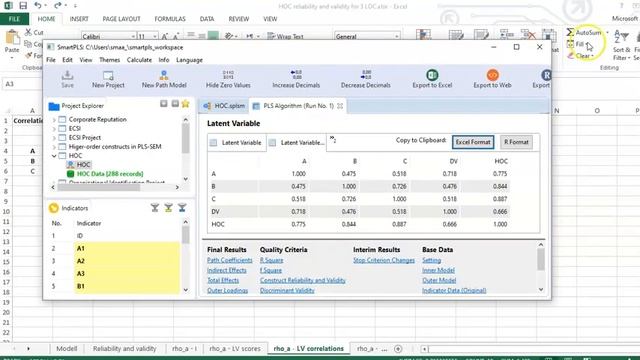
Task: Click the yellow filter icon in Indicators panel
Action: (x=168, y=208)
